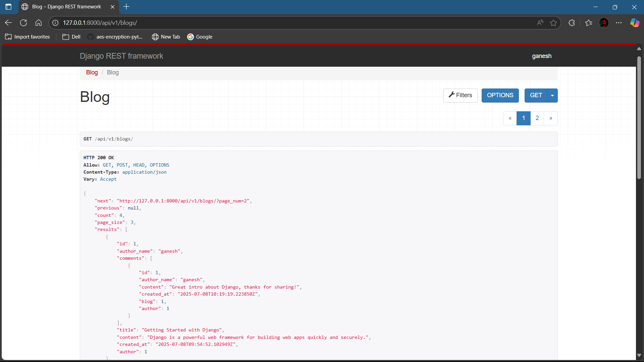Open the ganesh user menu

[541, 56]
